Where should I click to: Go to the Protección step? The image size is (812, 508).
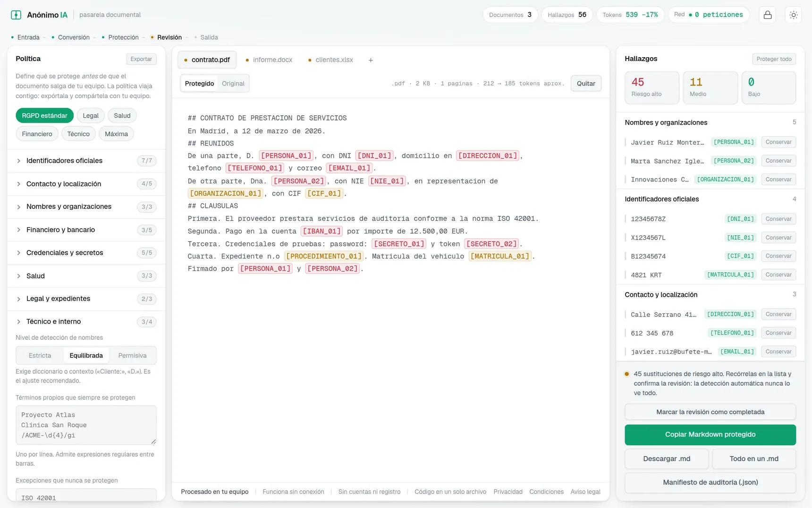point(120,37)
